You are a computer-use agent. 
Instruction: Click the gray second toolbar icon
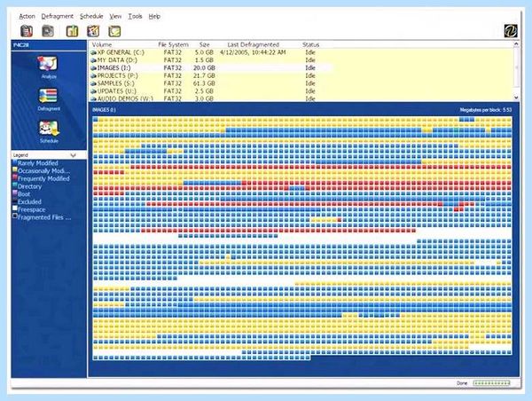tap(48, 31)
